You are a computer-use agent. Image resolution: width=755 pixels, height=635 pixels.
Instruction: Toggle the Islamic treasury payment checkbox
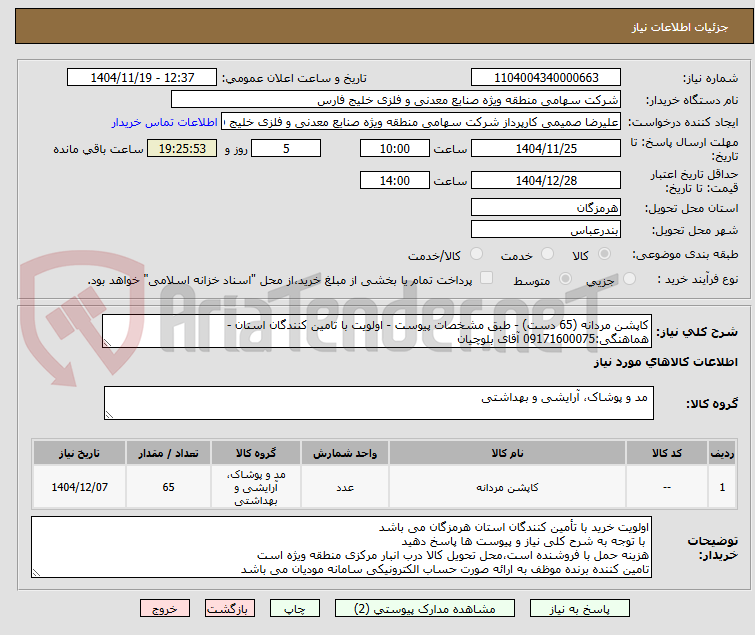pos(487,278)
